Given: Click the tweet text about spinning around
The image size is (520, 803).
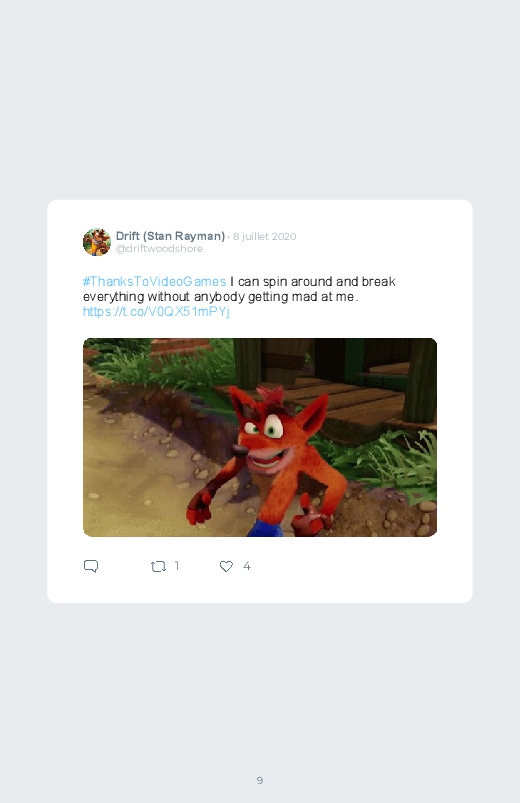Looking at the screenshot, I should pyautogui.click(x=239, y=289).
